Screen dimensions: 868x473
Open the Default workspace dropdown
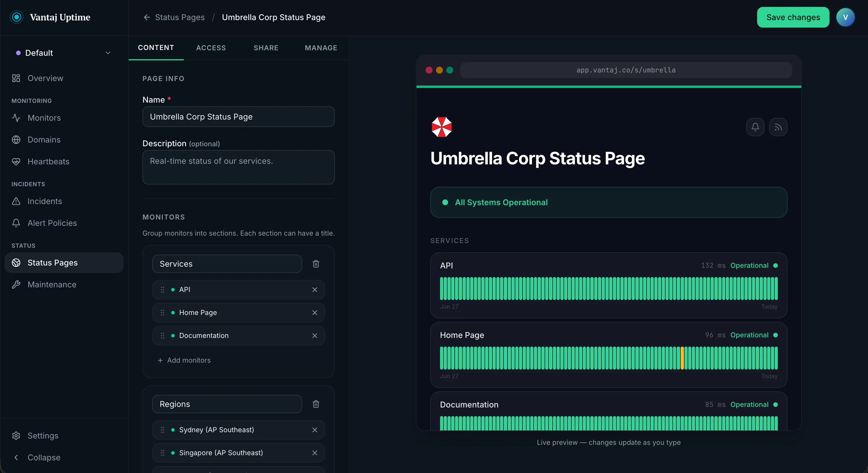(x=64, y=53)
